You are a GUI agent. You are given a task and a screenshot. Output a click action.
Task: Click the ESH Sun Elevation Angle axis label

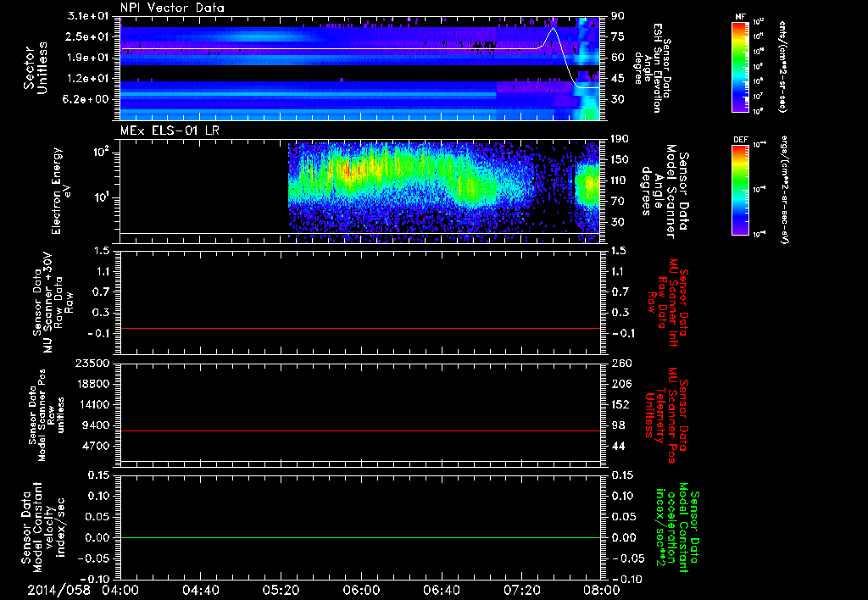[x=656, y=67]
